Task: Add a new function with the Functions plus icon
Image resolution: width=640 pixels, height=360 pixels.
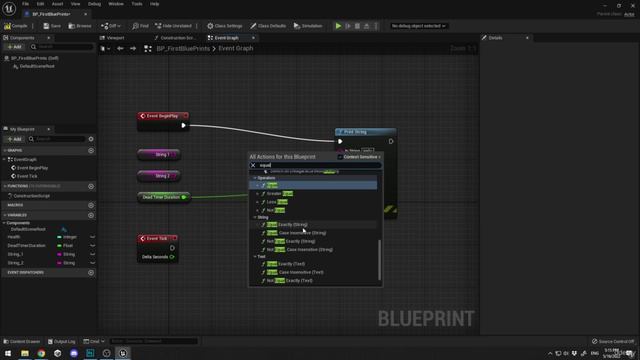Action: pyautogui.click(x=91, y=186)
